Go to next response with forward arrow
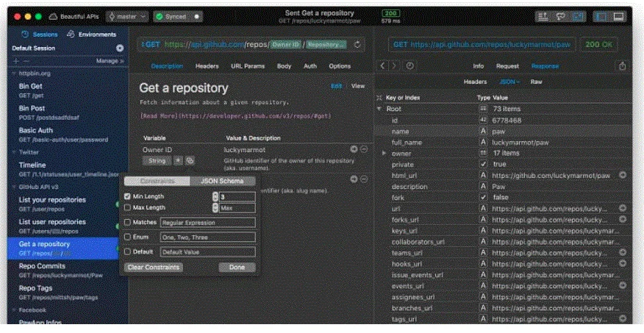 click(x=394, y=65)
